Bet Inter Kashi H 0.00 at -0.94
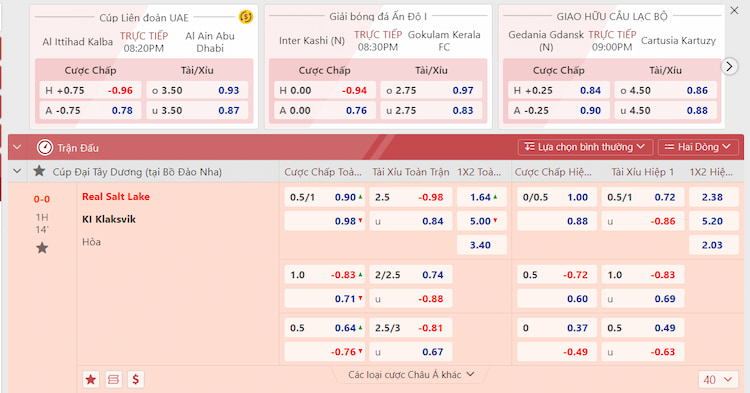 [325, 90]
